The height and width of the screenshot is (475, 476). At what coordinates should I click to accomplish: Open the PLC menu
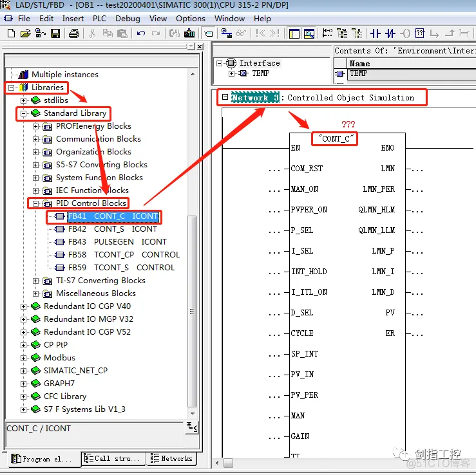(x=99, y=19)
